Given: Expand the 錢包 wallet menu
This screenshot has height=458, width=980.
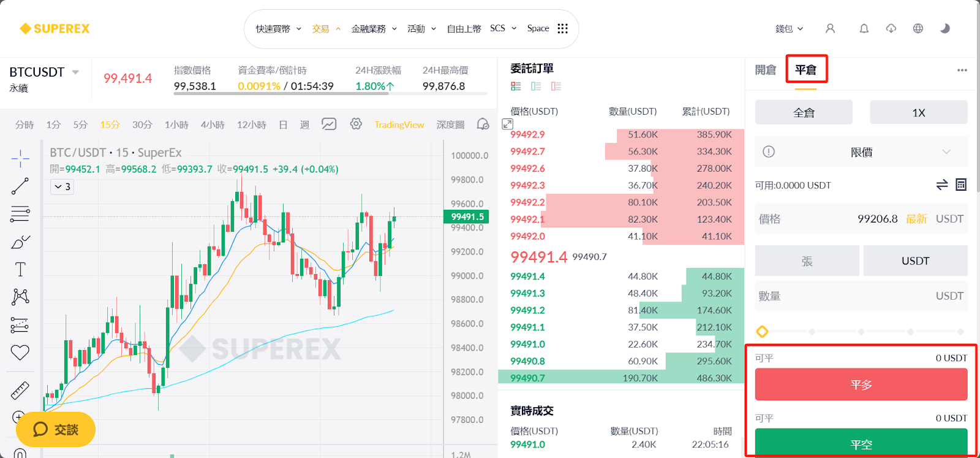Looking at the screenshot, I should click(789, 29).
